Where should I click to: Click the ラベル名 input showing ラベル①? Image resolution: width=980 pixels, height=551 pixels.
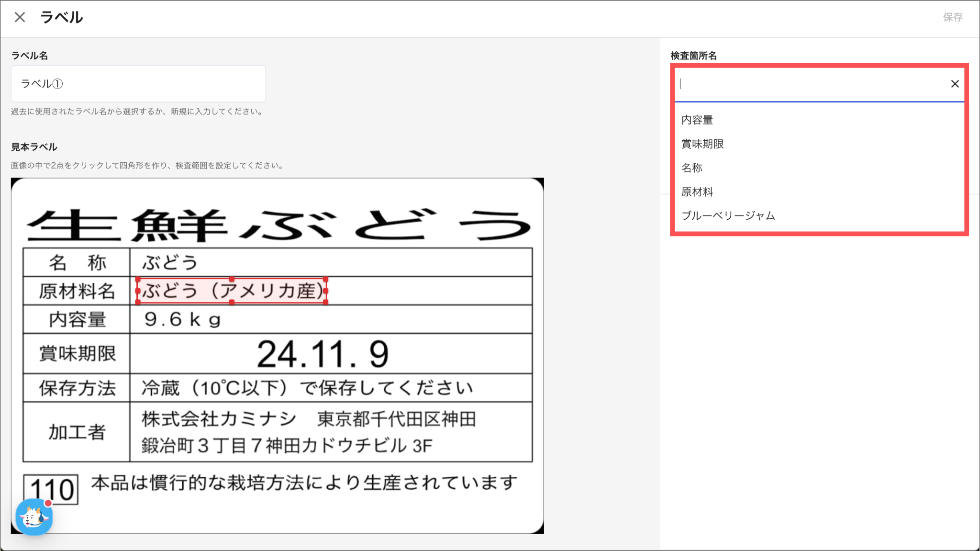pos(138,84)
